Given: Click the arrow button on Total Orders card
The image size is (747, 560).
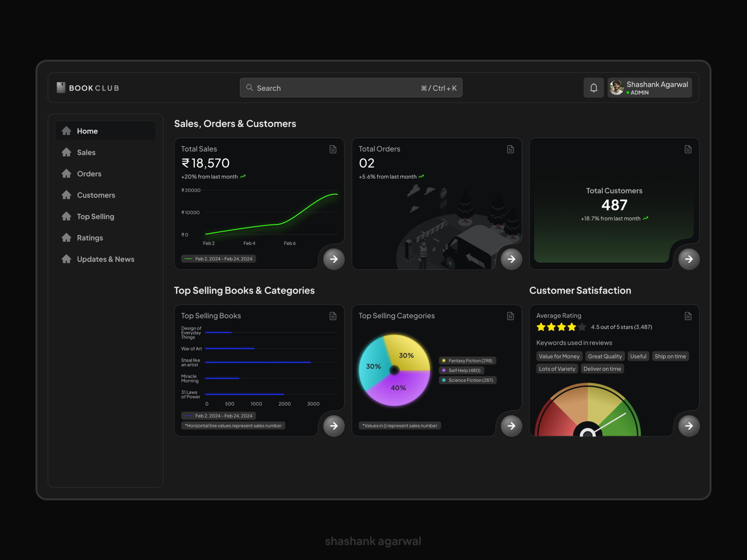Looking at the screenshot, I should 511,259.
